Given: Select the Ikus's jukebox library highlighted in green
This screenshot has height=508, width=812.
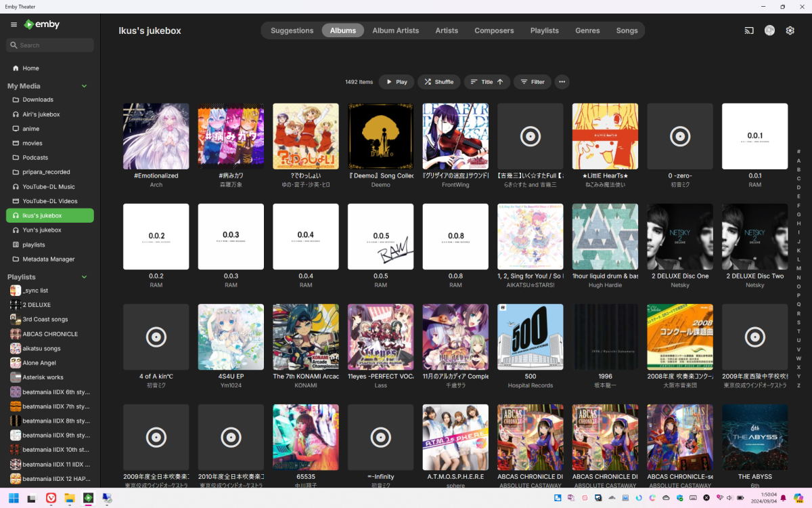Looking at the screenshot, I should point(49,215).
